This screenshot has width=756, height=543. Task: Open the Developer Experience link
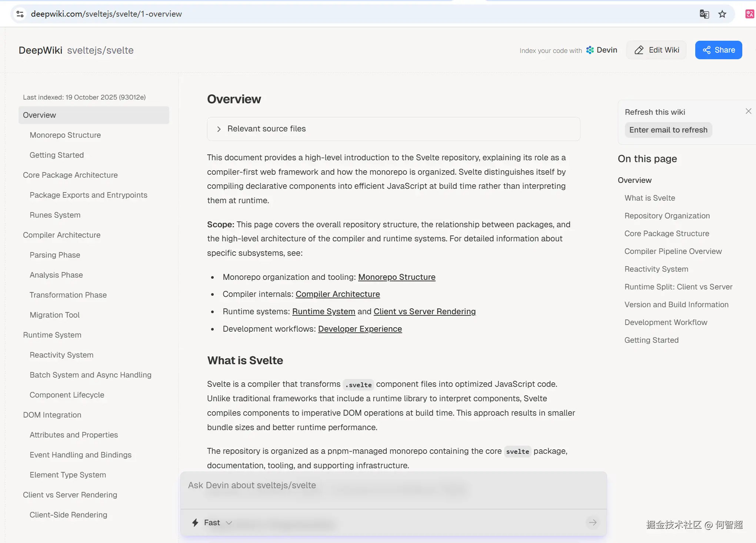pyautogui.click(x=360, y=329)
